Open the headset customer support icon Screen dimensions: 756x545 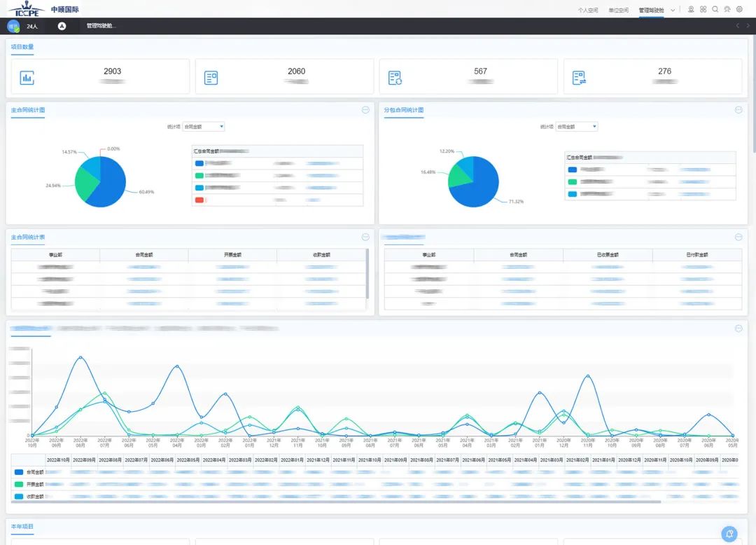click(727, 9)
